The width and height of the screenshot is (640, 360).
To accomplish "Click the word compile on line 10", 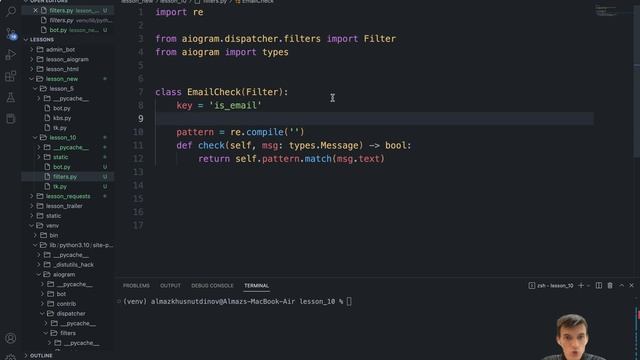I will (x=264, y=132).
